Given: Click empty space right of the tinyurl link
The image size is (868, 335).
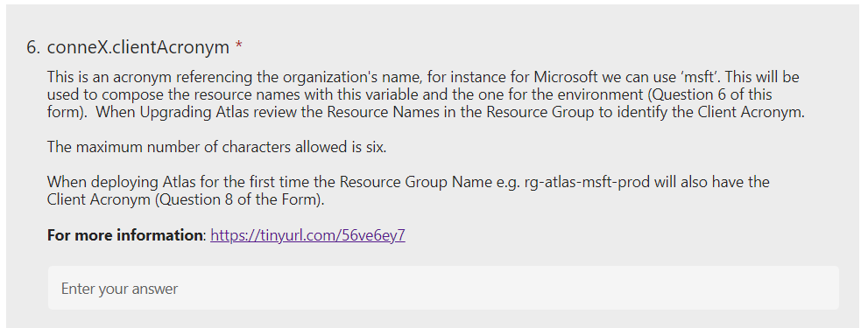Looking at the screenshot, I should 609,236.
